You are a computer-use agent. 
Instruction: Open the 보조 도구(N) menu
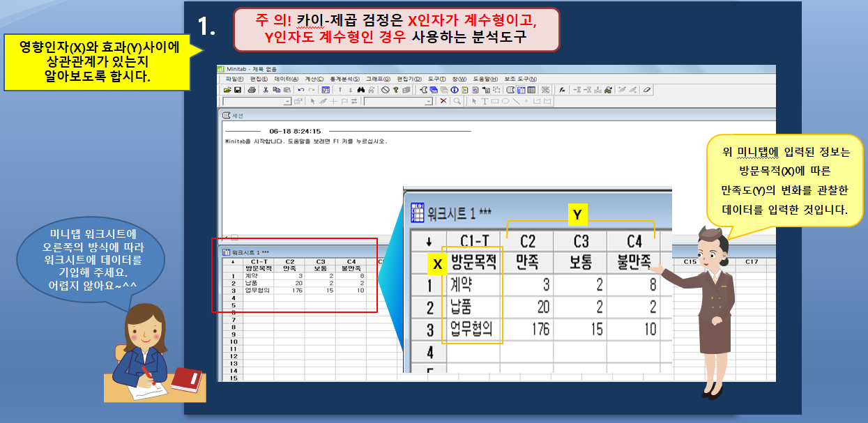point(521,79)
